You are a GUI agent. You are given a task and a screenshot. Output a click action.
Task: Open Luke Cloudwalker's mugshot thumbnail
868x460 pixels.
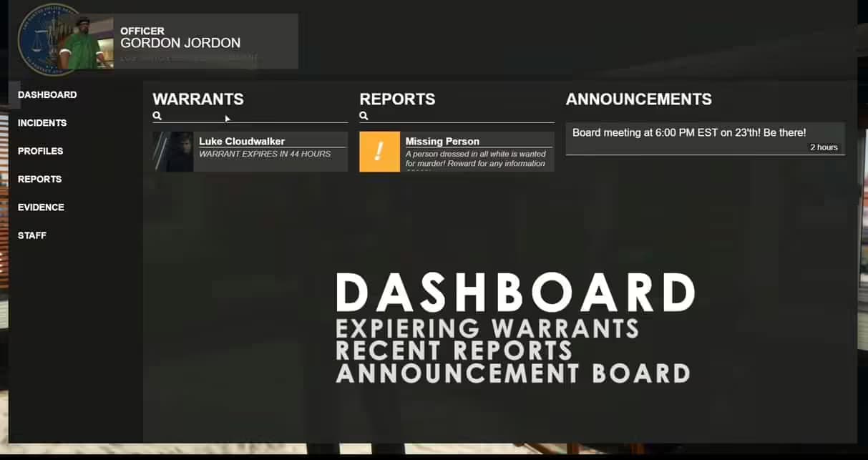point(173,152)
